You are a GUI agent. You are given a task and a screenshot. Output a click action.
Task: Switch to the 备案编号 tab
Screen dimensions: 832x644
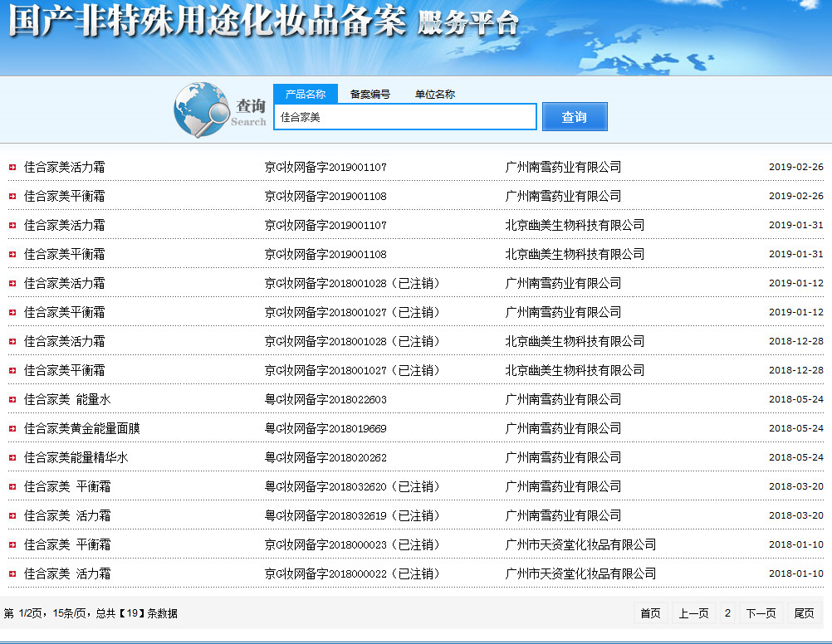tap(370, 94)
